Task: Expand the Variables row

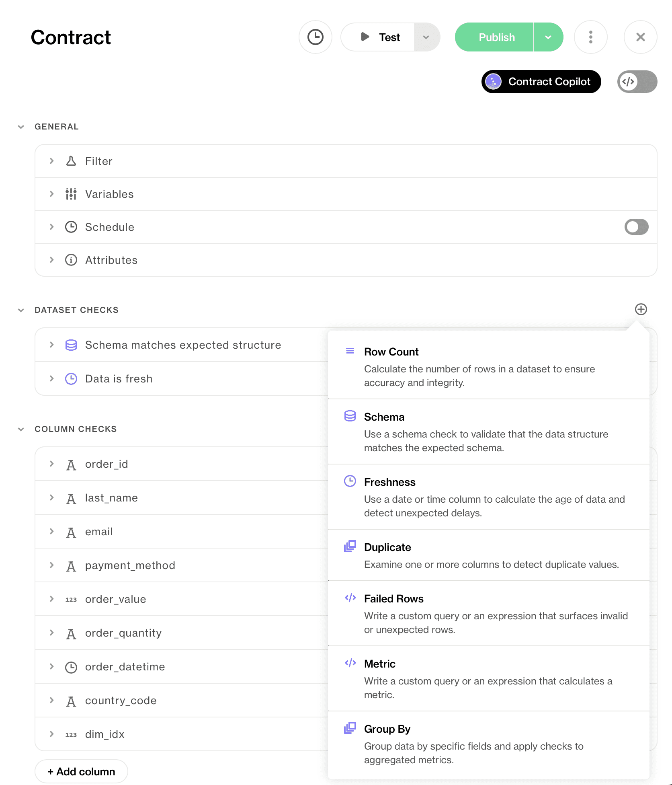Action: tap(52, 194)
